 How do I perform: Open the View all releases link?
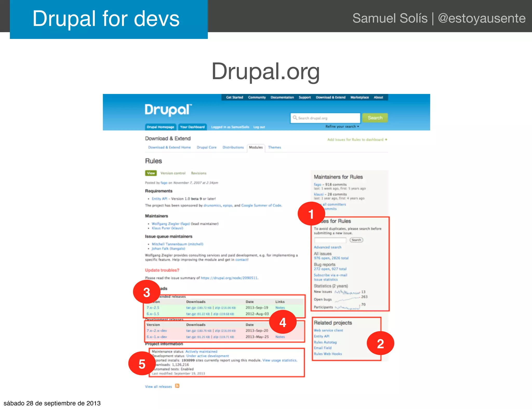point(158,386)
